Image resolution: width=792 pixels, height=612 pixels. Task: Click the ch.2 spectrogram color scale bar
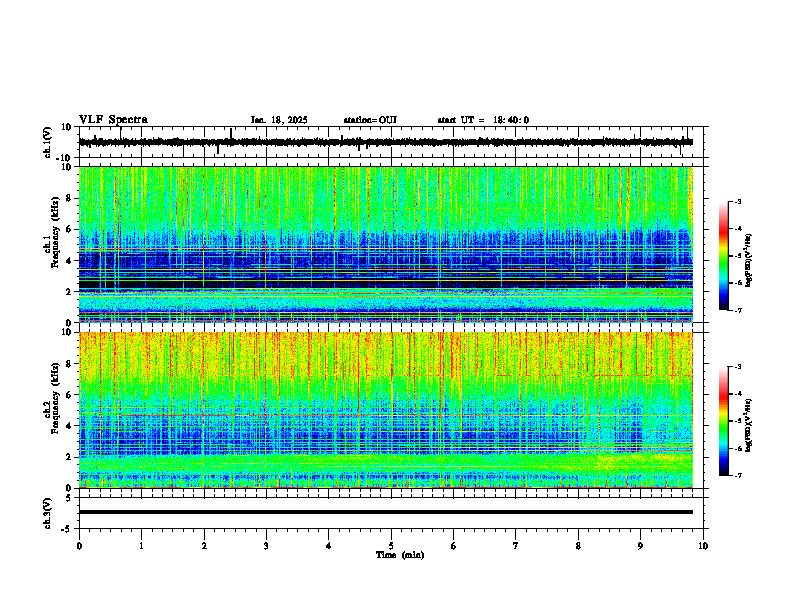click(x=724, y=421)
